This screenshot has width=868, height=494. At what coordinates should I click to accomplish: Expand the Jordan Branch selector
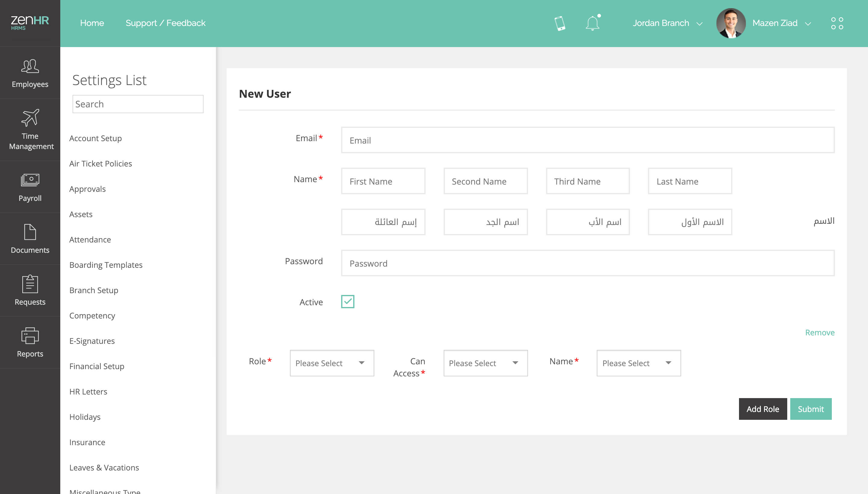[x=667, y=23]
